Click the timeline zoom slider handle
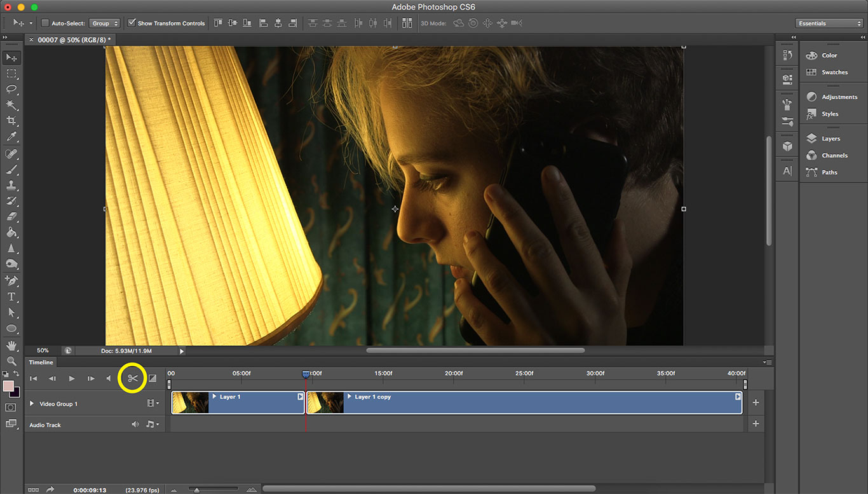Viewport: 868px width, 494px height. (197, 490)
